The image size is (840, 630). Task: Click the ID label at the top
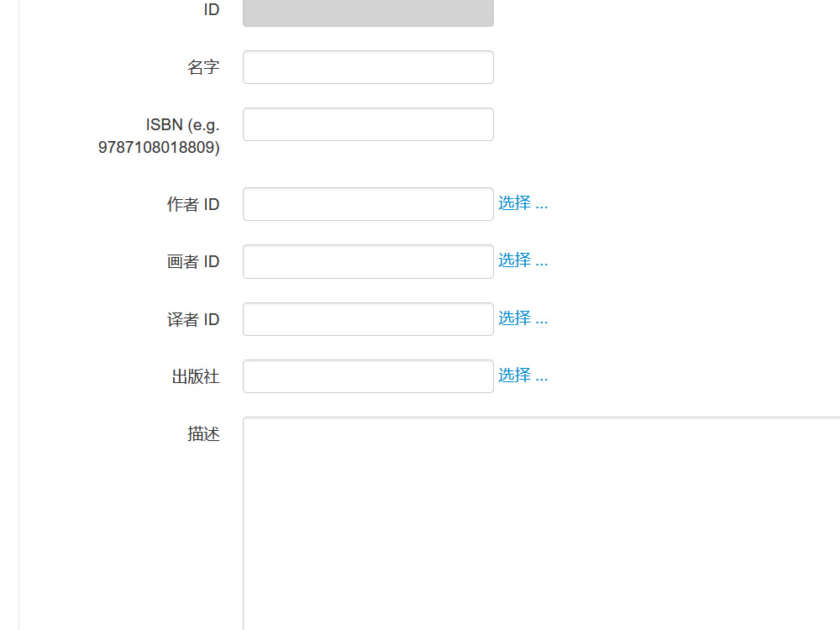point(211,9)
